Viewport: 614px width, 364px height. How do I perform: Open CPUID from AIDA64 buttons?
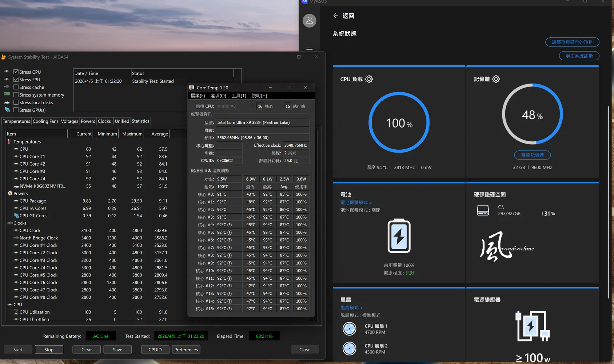(x=155, y=349)
